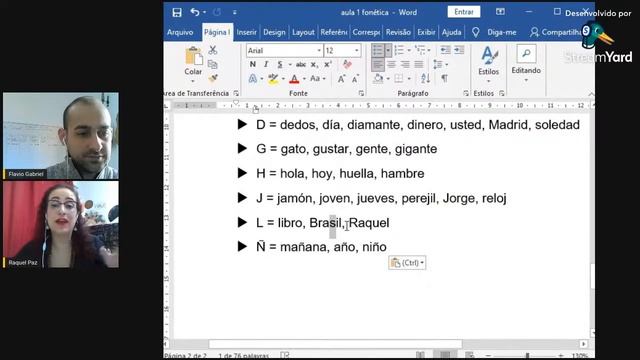Open the Estilos styles gallery

(x=489, y=63)
